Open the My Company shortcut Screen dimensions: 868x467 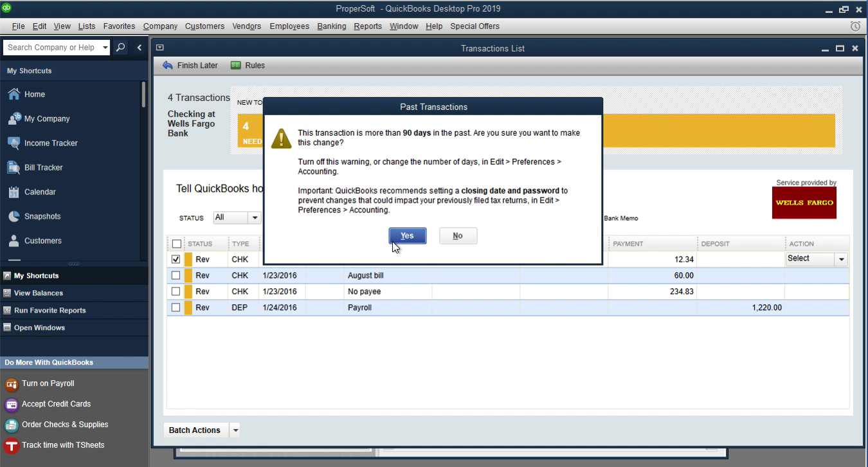click(47, 118)
